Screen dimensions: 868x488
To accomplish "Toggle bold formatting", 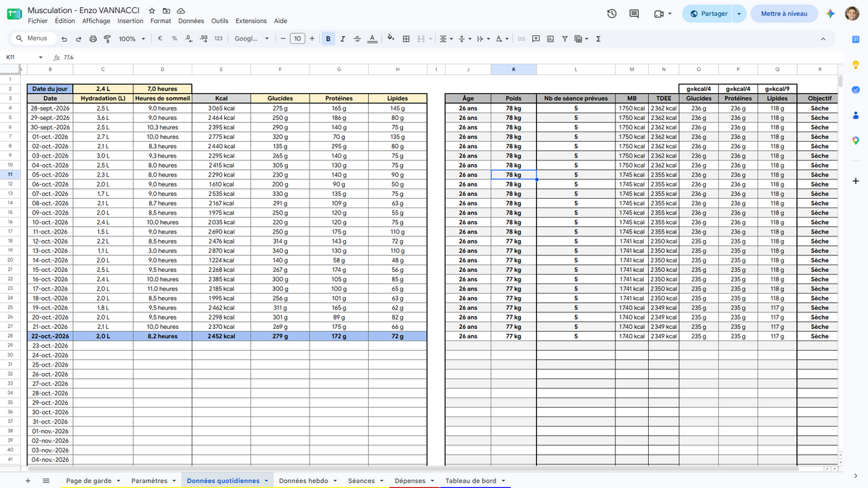I will [x=328, y=39].
